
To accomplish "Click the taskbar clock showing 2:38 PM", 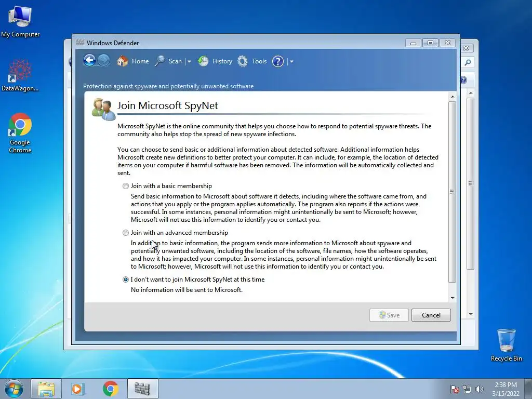I will [506, 389].
